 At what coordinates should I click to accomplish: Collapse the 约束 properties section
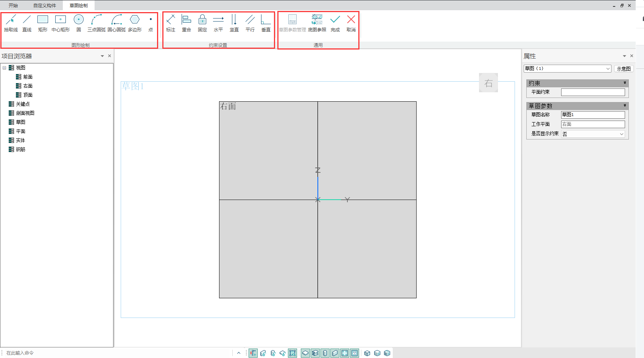pos(625,83)
